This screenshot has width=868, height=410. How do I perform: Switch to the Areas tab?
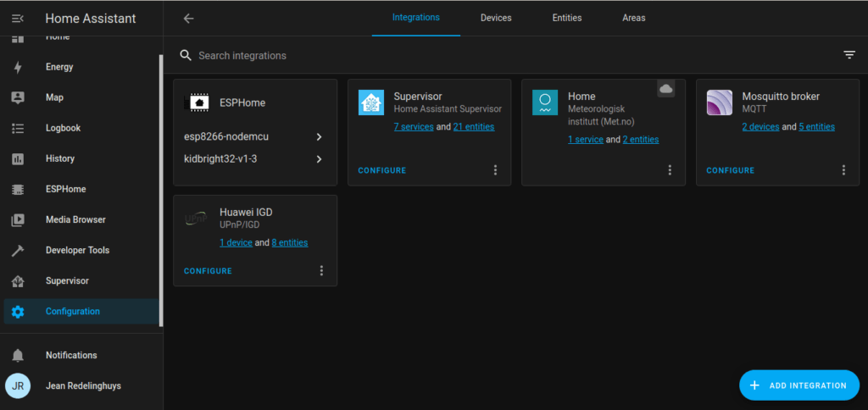[634, 18]
